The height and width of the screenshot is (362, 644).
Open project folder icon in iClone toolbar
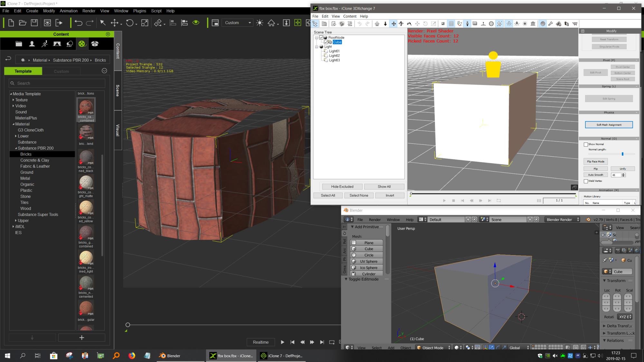[x=23, y=23]
